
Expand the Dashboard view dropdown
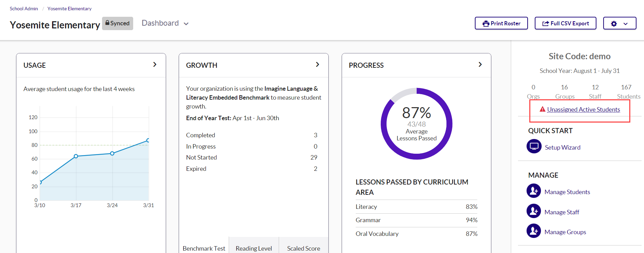coord(165,23)
